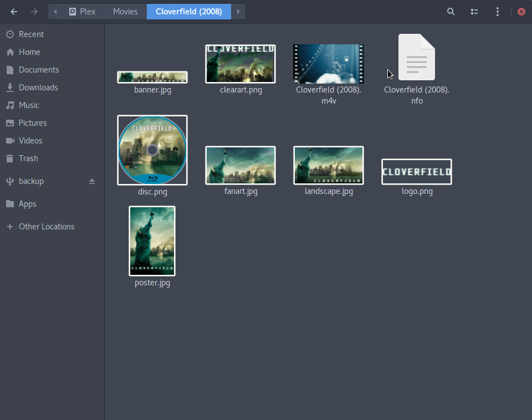
Task: Open Documents in the sidebar
Action: coord(52,70)
